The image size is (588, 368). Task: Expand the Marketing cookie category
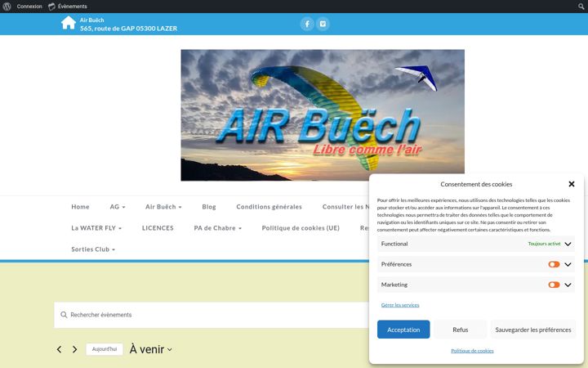point(568,285)
